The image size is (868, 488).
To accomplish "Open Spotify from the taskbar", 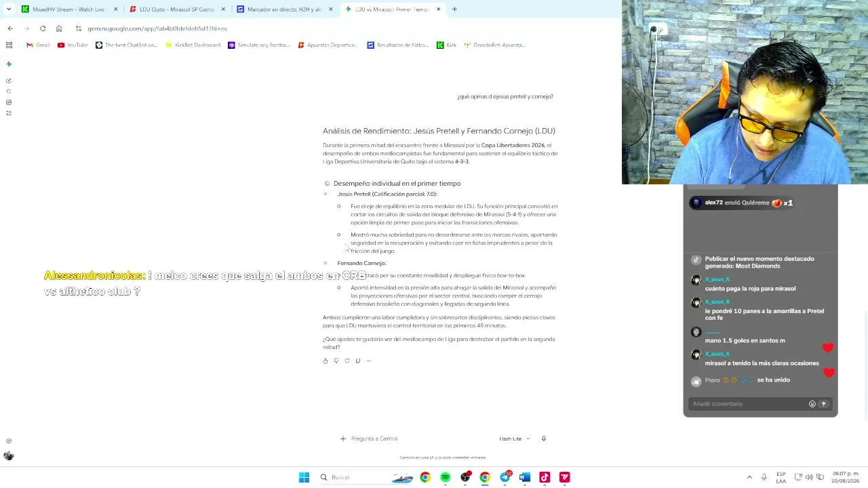I will (x=445, y=477).
